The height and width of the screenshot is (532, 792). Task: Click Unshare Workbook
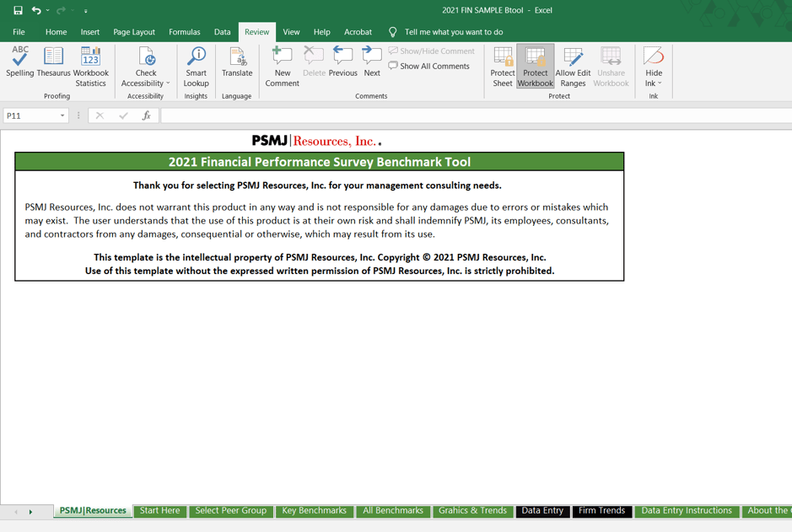tap(612, 67)
